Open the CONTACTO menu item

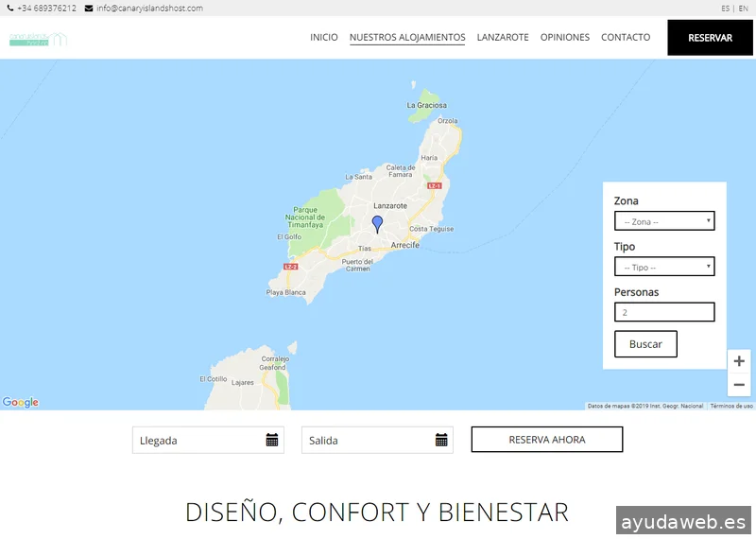tap(626, 37)
